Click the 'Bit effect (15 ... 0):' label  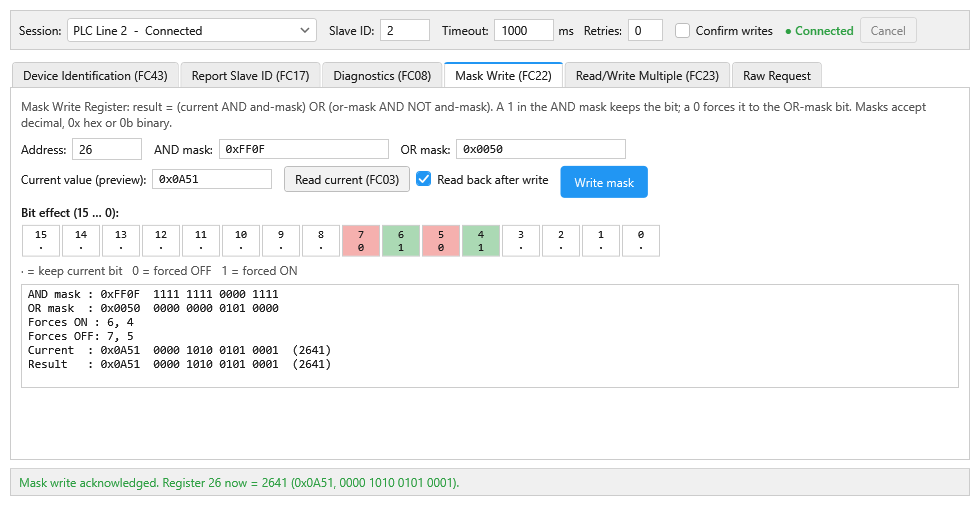point(70,212)
